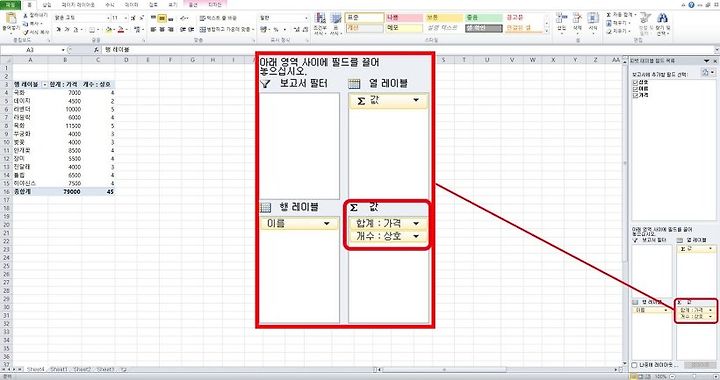Select middle vertical align icon

click(x=162, y=18)
